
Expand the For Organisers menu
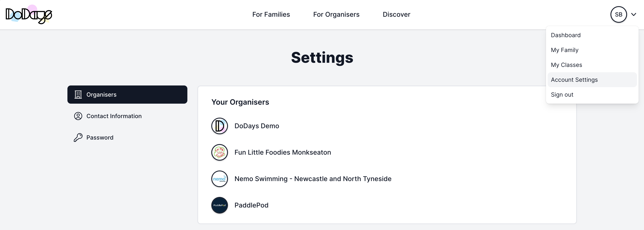(x=336, y=14)
